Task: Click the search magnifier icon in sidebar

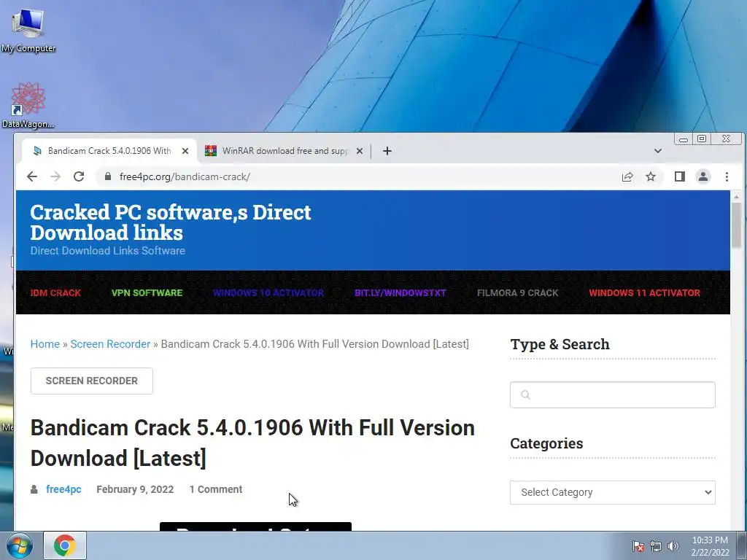Action: point(525,394)
